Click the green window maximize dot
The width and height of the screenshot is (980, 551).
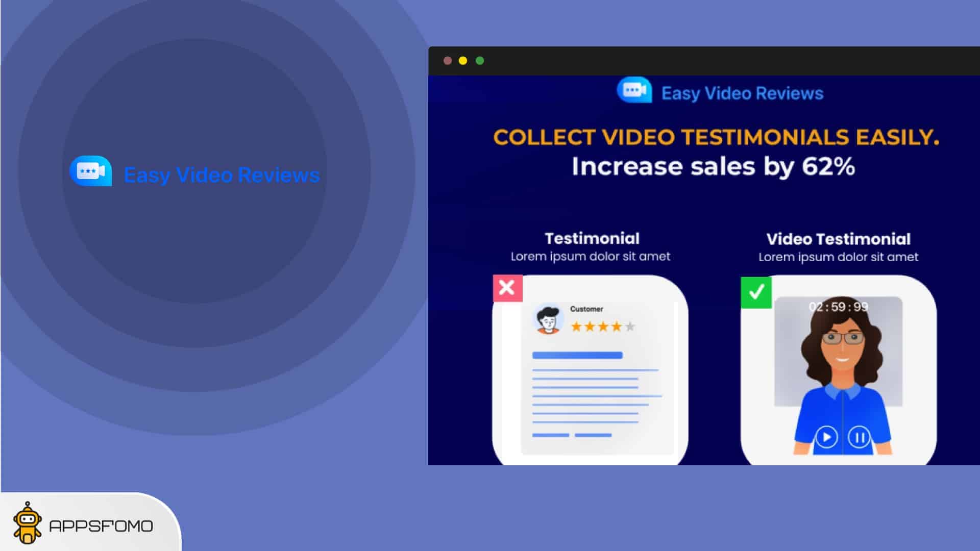click(480, 61)
